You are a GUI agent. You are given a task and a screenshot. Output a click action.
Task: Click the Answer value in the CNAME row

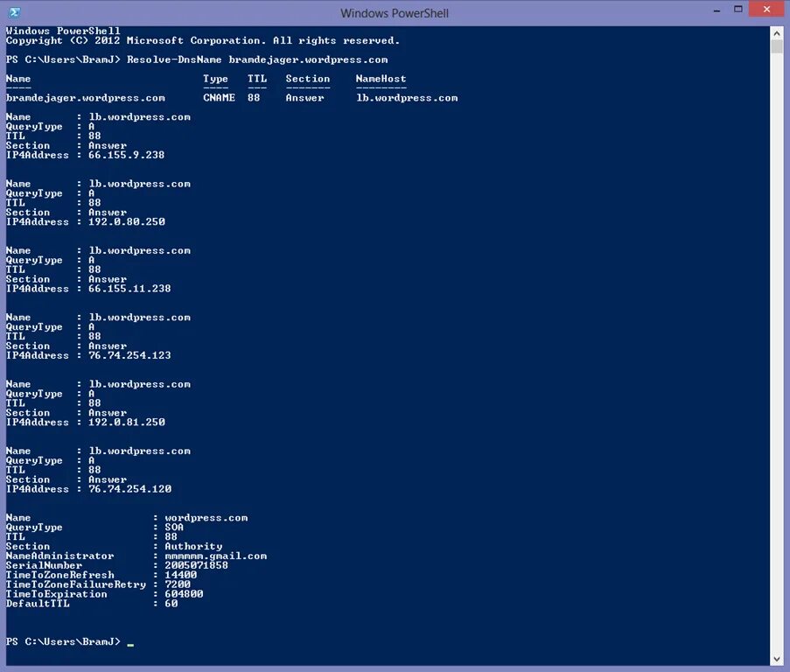pos(304,98)
